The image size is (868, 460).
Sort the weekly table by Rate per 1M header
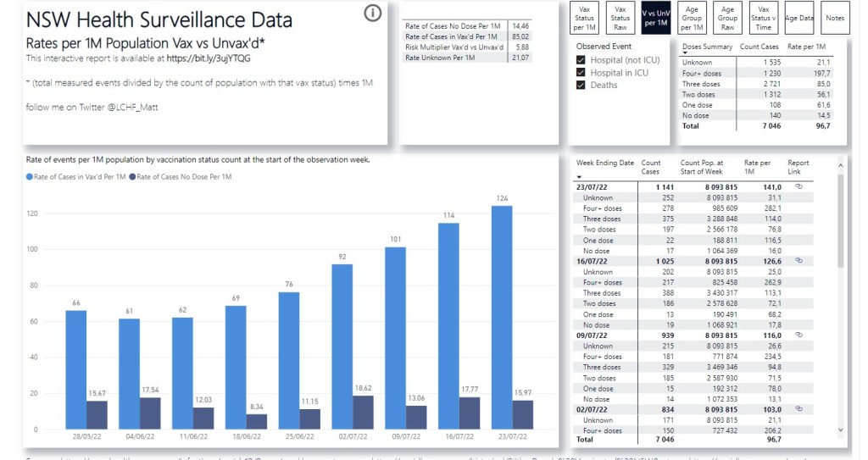coord(757,167)
